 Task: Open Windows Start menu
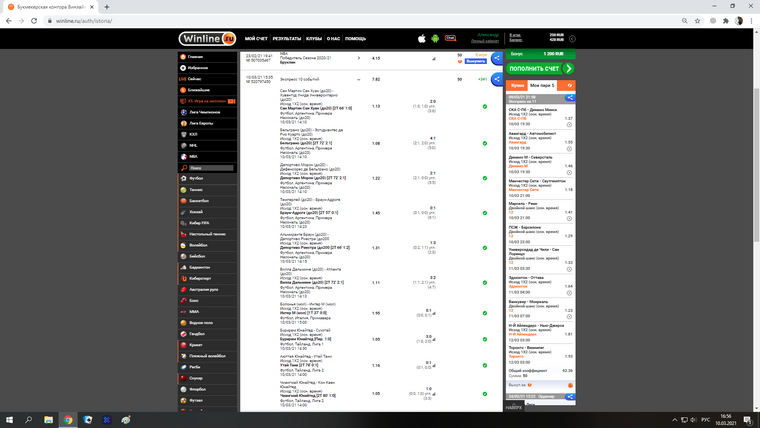pos(9,420)
